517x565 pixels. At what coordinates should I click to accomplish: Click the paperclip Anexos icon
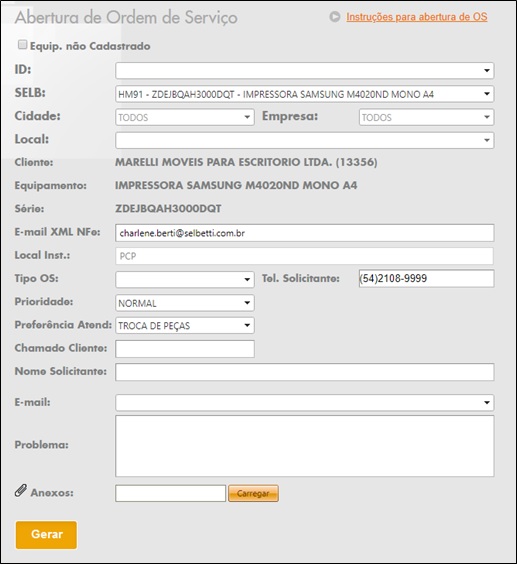[21, 491]
